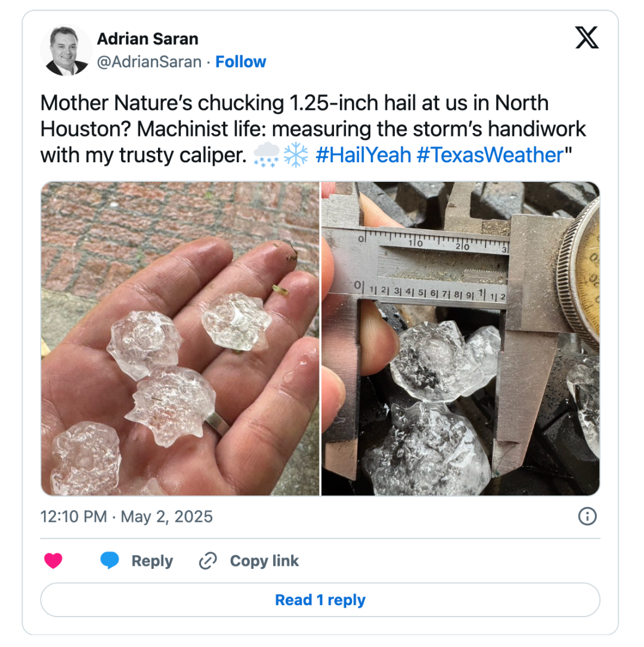Click the snow cloud emoji
Viewport: 644px width, 647px height.
[x=266, y=155]
